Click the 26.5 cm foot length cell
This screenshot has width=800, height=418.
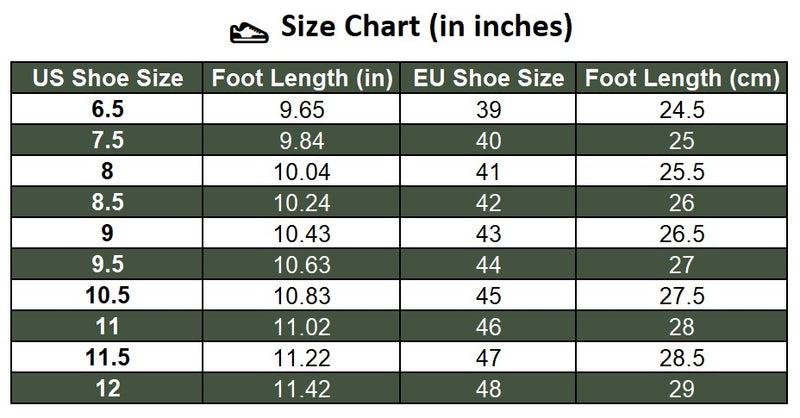(682, 234)
